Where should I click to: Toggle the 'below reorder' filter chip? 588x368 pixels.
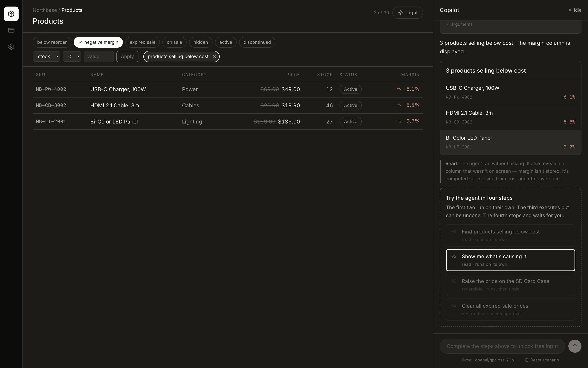52,42
